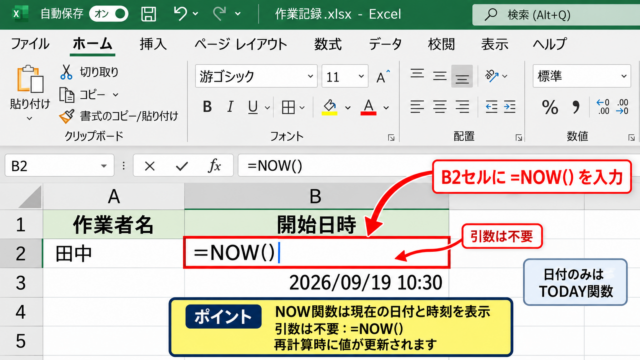The height and width of the screenshot is (360, 640).
Task: Click the increase font size A icon
Action: pyautogui.click(x=382, y=76)
